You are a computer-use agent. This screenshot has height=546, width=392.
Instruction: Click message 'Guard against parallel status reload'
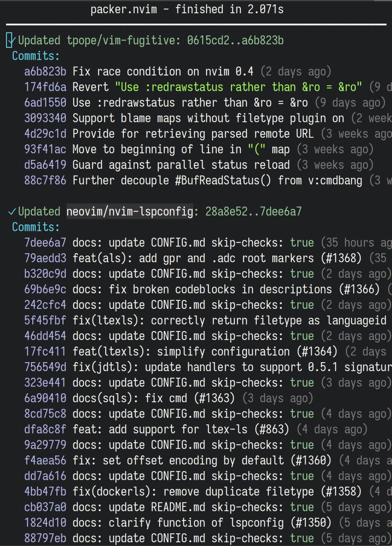(x=181, y=165)
